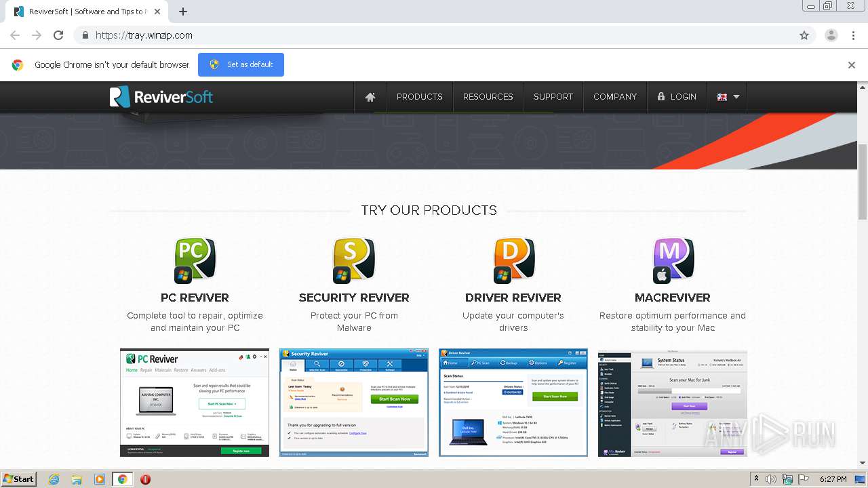Click the scrollbar down arrow
Image resolution: width=868 pixels, height=488 pixels.
(863, 463)
